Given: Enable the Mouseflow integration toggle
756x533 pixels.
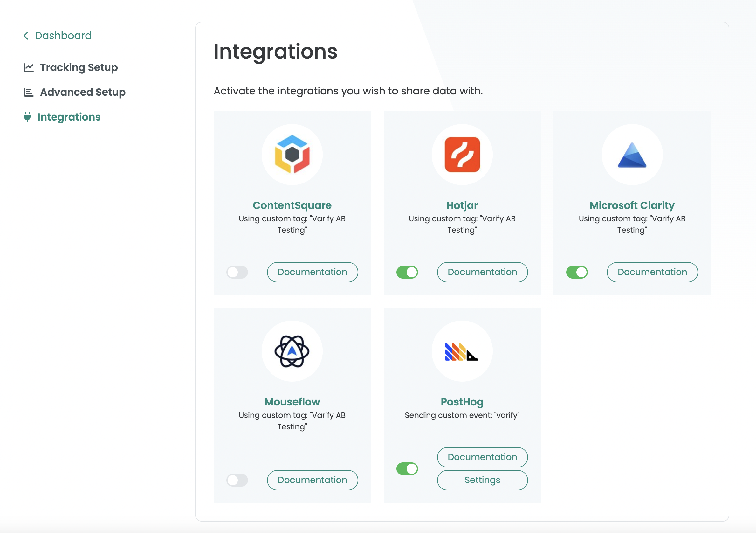Looking at the screenshot, I should (x=237, y=480).
